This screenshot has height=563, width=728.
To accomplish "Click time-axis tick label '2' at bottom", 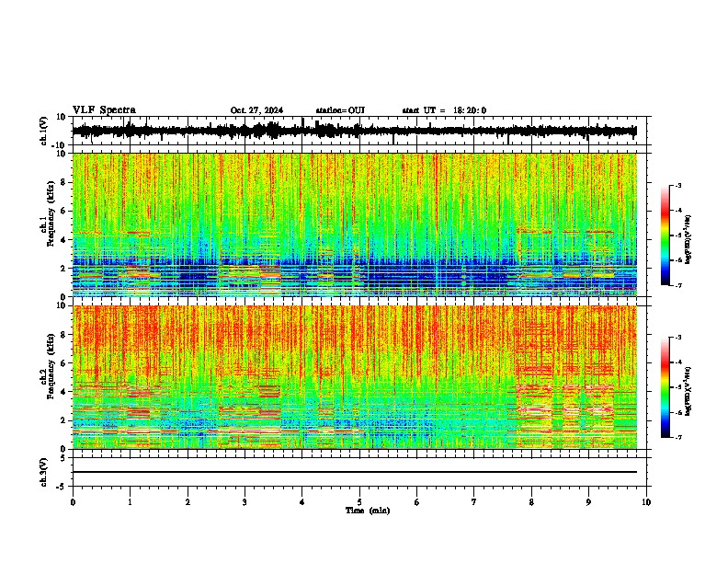I will click(188, 502).
